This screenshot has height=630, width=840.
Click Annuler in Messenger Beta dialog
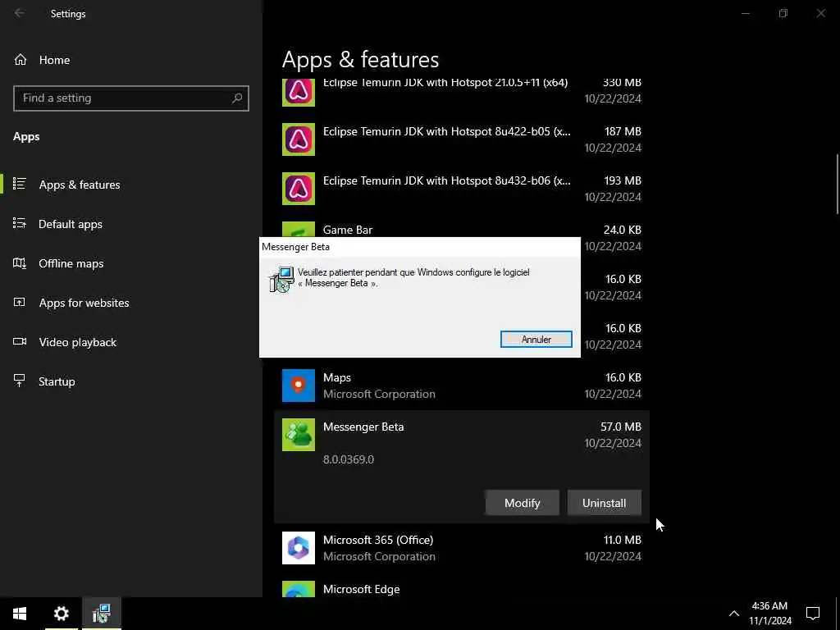point(536,339)
